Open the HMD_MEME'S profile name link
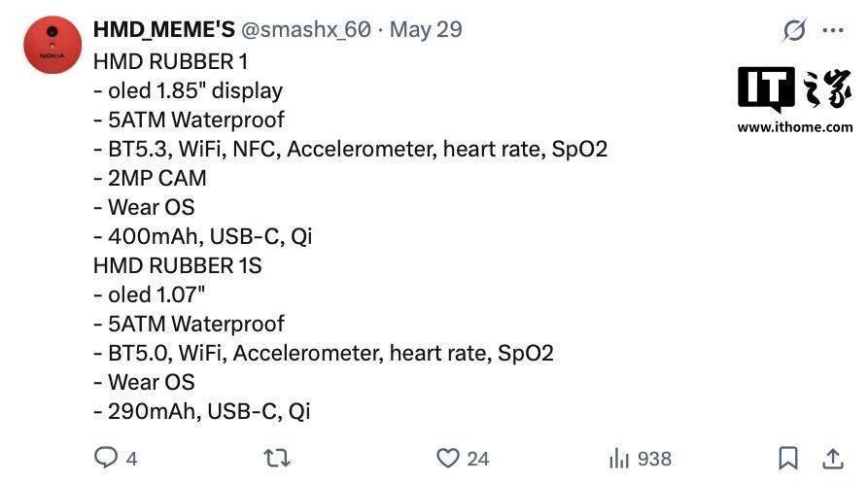The height and width of the screenshot is (484, 868). [163, 29]
